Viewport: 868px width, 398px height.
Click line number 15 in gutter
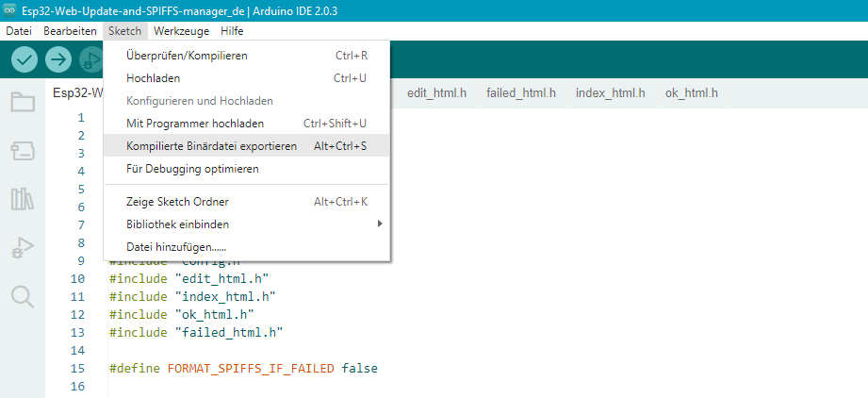[77, 369]
